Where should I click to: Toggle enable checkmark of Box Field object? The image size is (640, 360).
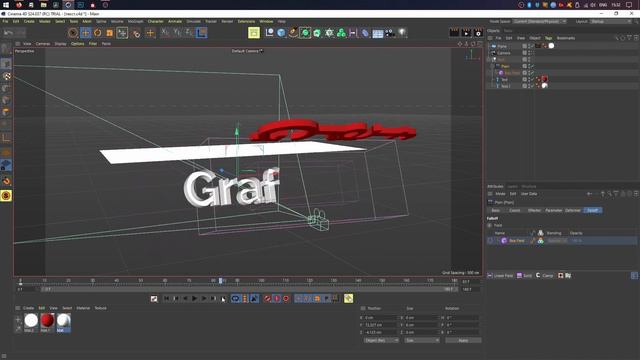(532, 73)
